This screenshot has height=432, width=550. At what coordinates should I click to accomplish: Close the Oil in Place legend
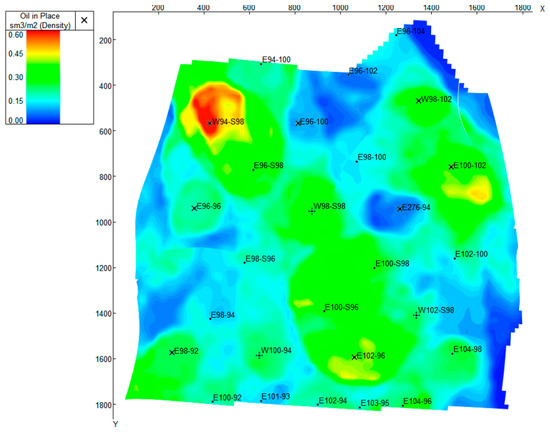[x=84, y=20]
